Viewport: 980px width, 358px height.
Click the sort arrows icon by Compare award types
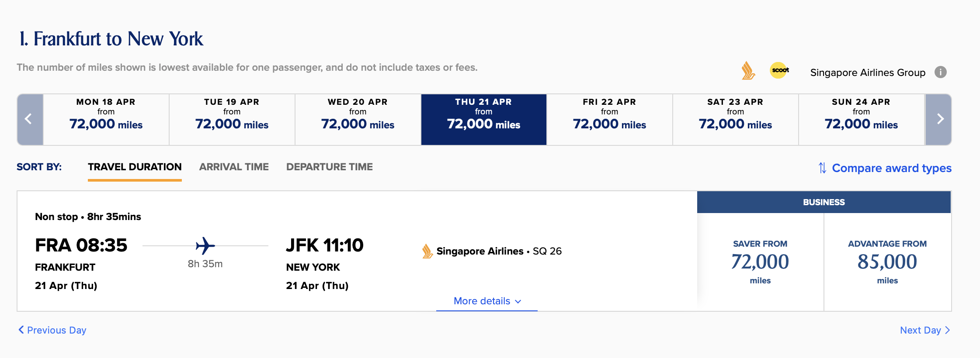coord(822,168)
